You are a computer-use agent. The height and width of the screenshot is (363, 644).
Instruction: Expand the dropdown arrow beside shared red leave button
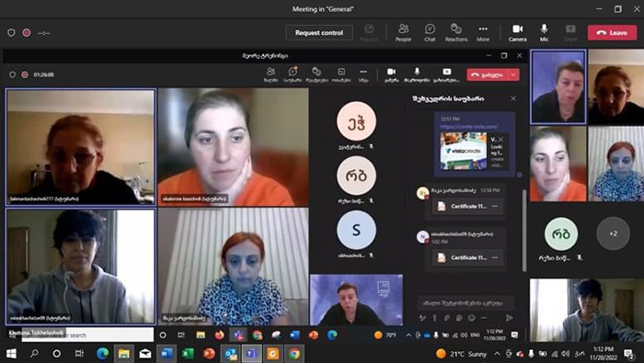click(x=513, y=74)
